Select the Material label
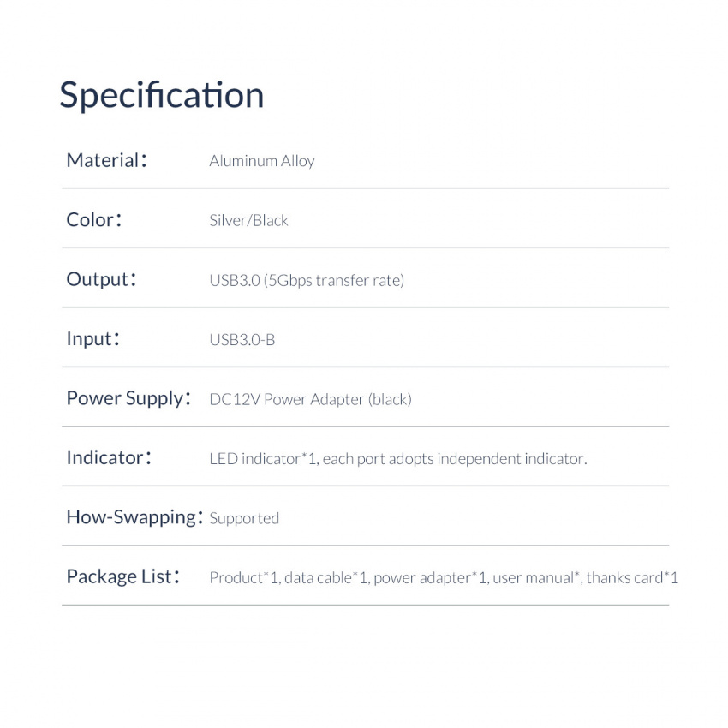Image resolution: width=728 pixels, height=728 pixels. [x=107, y=161]
